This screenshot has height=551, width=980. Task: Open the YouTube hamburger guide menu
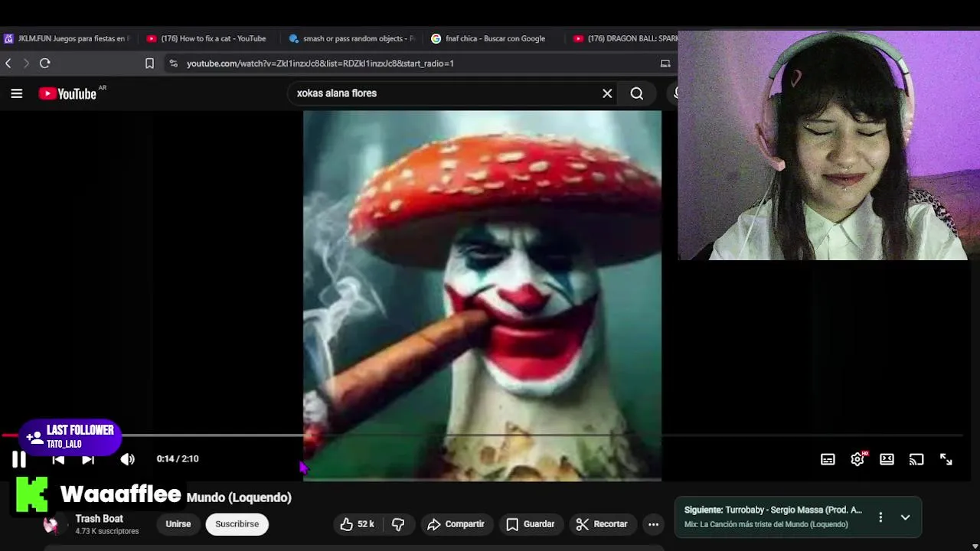[17, 93]
